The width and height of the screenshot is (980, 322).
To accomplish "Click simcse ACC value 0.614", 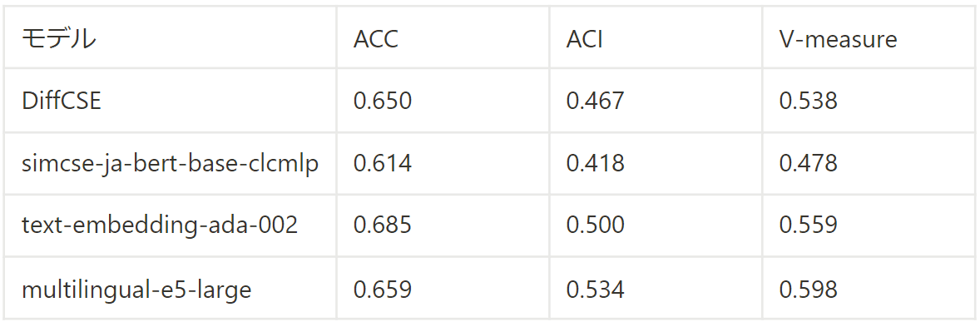I will [383, 163].
